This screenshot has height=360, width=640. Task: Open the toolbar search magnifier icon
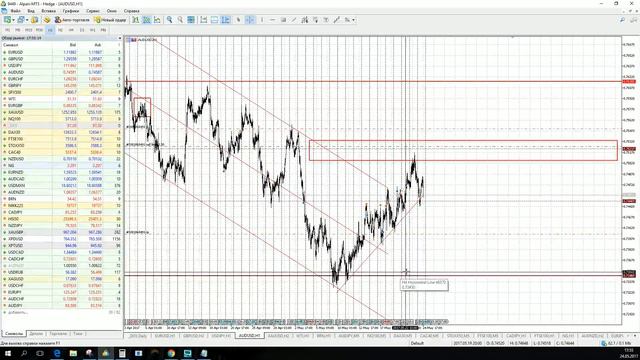622,20
